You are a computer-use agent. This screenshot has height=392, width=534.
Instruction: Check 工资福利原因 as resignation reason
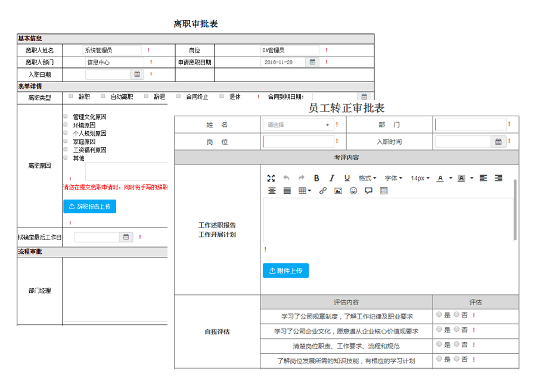[66, 149]
